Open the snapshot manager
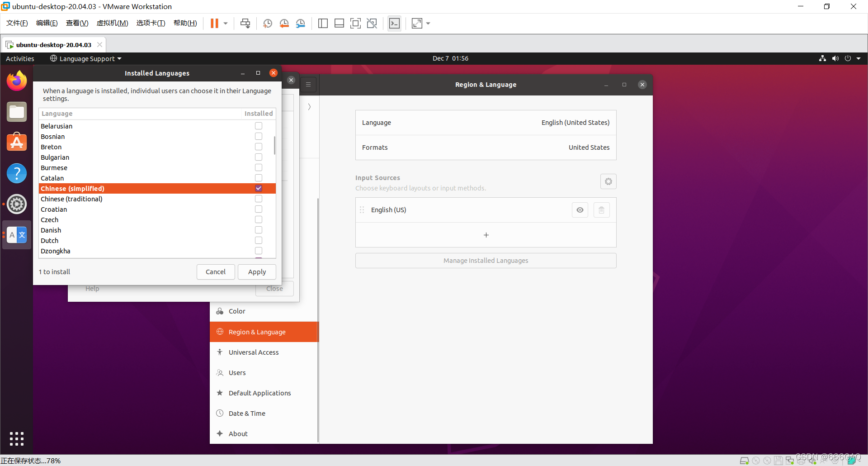The width and height of the screenshot is (868, 466). tap(301, 23)
